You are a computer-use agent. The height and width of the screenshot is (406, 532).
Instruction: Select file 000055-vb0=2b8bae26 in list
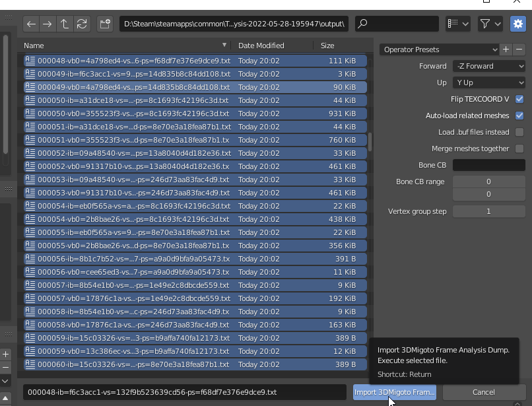tap(195, 246)
